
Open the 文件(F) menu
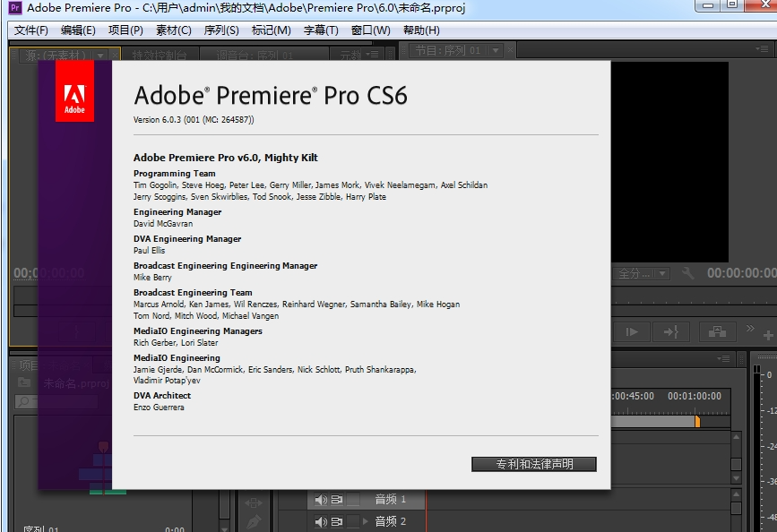[x=30, y=30]
